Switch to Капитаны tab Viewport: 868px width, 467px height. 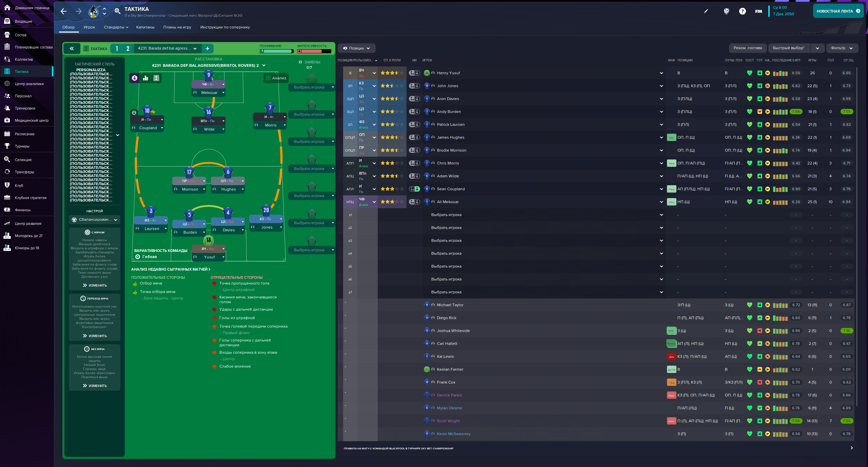145,27
